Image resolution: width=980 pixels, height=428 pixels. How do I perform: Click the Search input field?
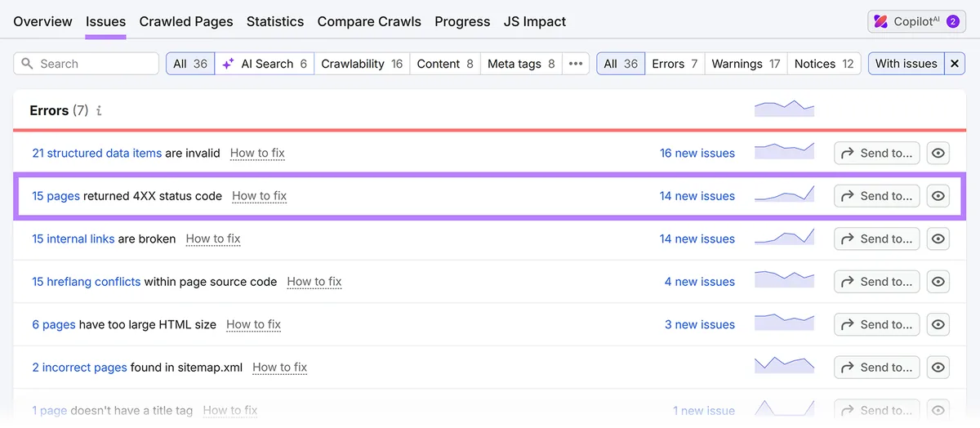pyautogui.click(x=87, y=64)
